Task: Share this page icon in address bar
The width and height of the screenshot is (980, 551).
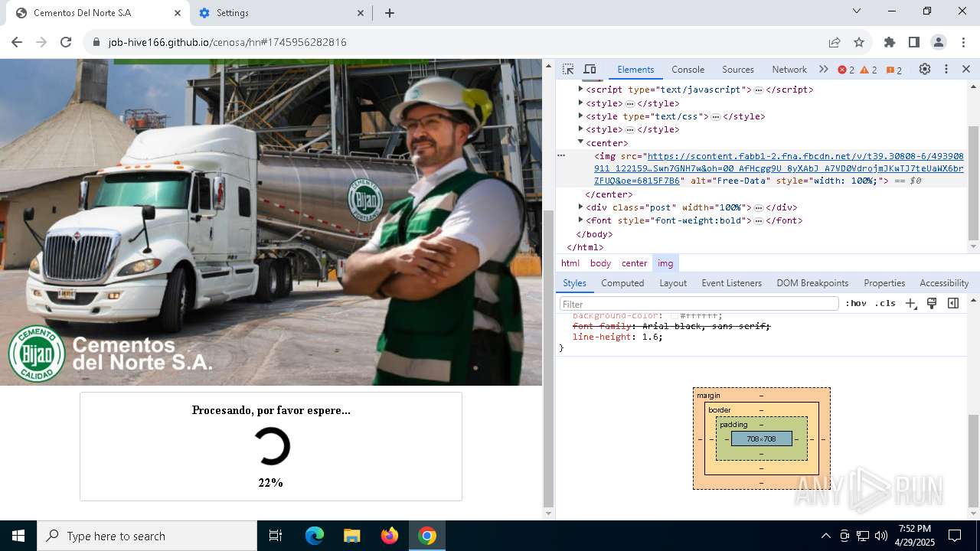Action: (835, 42)
